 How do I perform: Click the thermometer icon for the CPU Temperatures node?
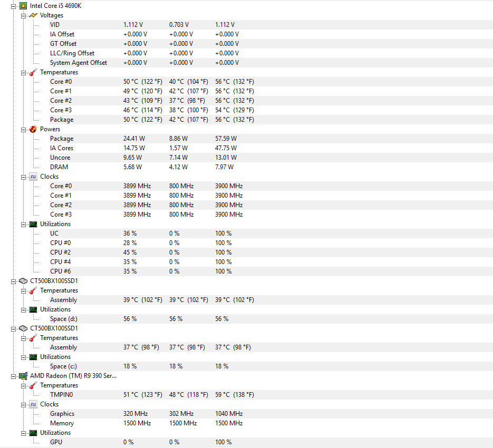(33, 72)
